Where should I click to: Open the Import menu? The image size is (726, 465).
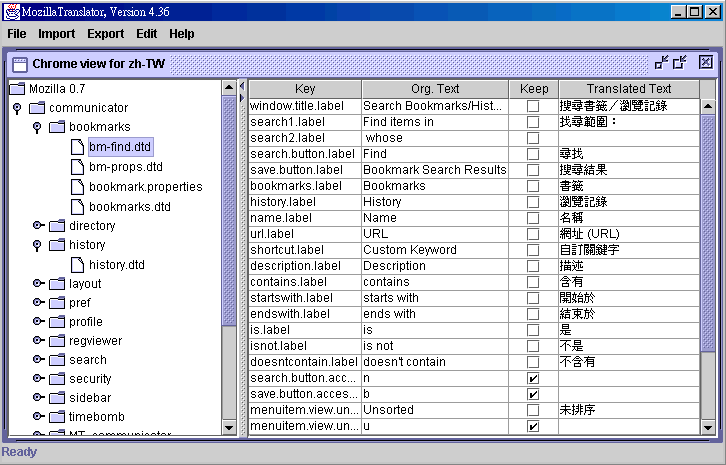(56, 34)
